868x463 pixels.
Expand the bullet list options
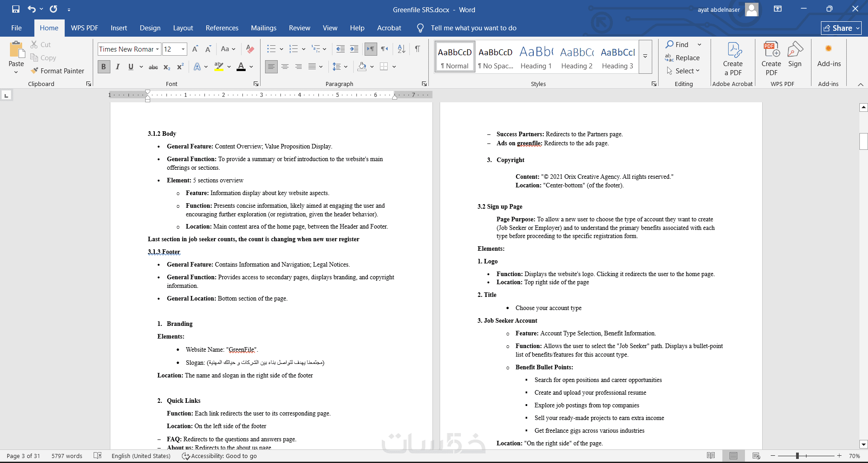pos(281,49)
